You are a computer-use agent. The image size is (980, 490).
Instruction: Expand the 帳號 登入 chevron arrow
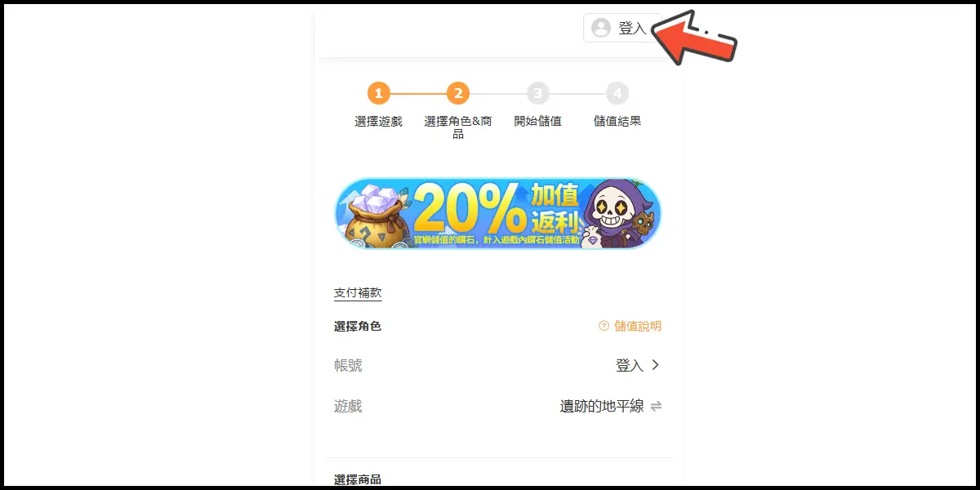click(x=655, y=365)
